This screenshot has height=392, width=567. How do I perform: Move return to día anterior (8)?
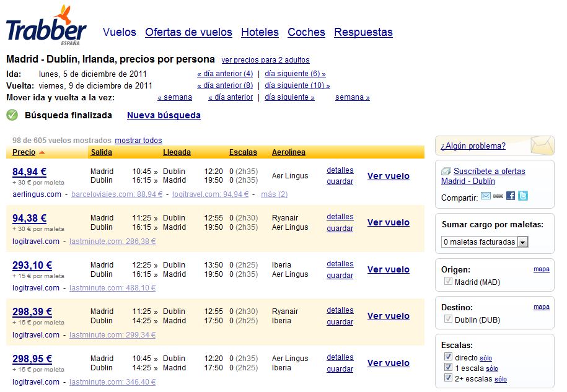[x=225, y=85]
